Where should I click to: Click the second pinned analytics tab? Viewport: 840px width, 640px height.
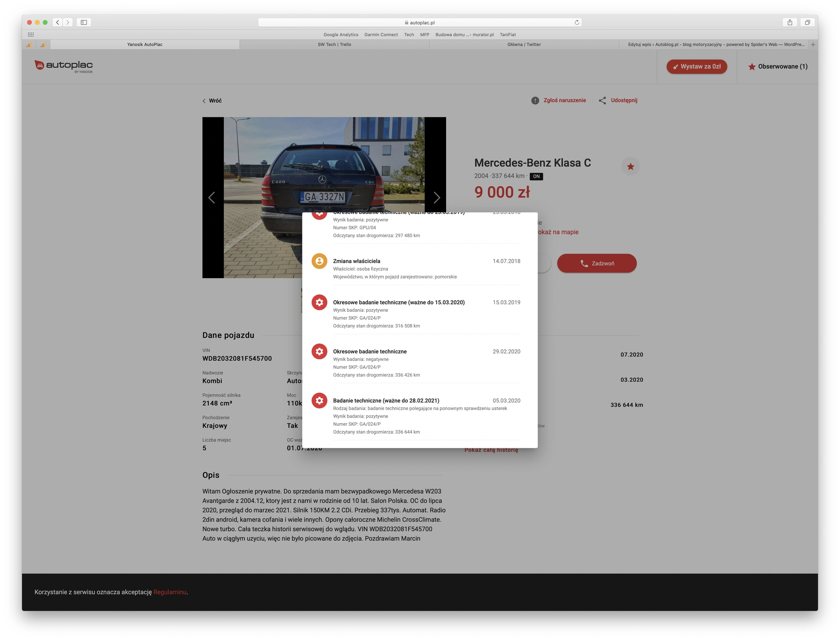tap(43, 44)
